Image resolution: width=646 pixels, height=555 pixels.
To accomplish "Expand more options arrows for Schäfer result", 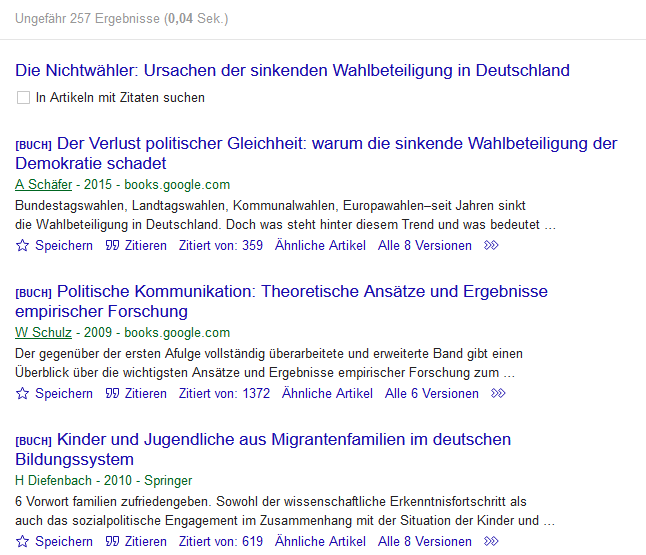I will click(x=491, y=245).
